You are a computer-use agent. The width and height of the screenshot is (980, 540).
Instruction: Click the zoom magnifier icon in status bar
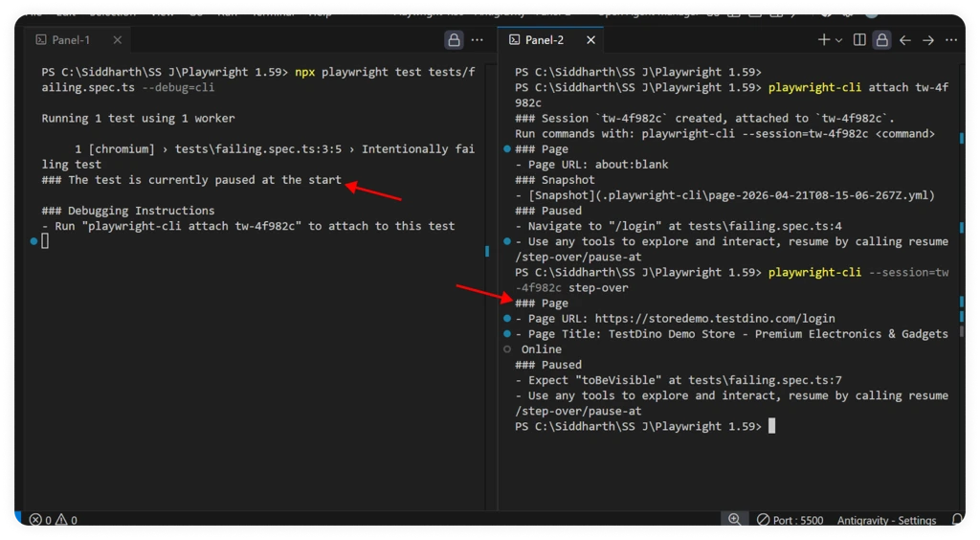point(734,519)
